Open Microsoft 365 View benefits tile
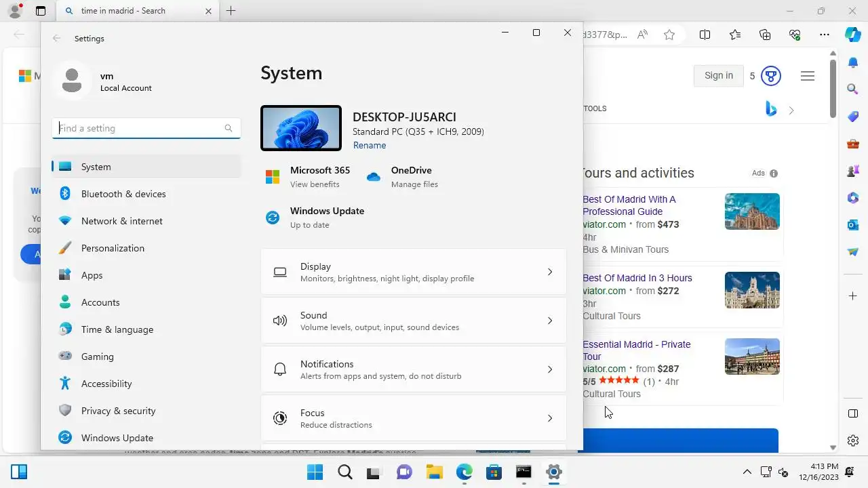Image resolution: width=868 pixels, height=488 pixels. [308, 177]
